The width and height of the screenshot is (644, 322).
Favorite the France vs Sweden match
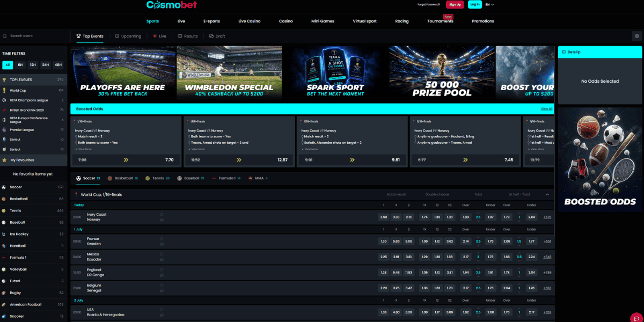[162, 239]
